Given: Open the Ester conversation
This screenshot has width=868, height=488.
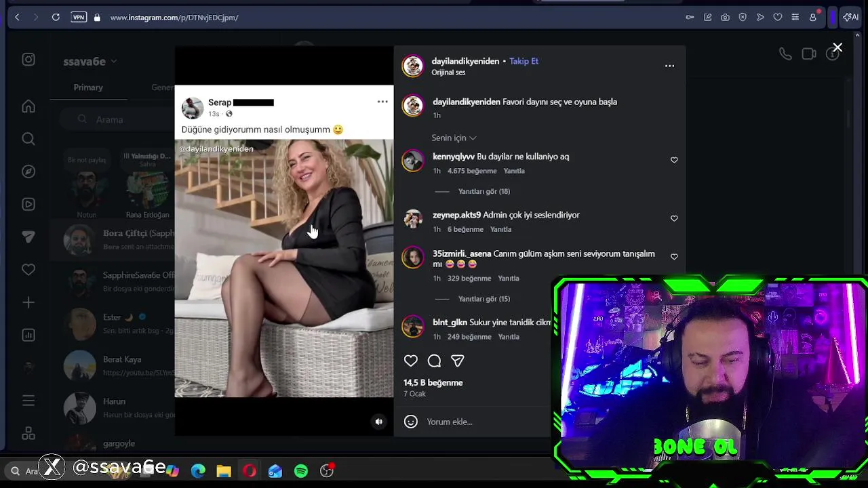Looking at the screenshot, I should (x=113, y=324).
